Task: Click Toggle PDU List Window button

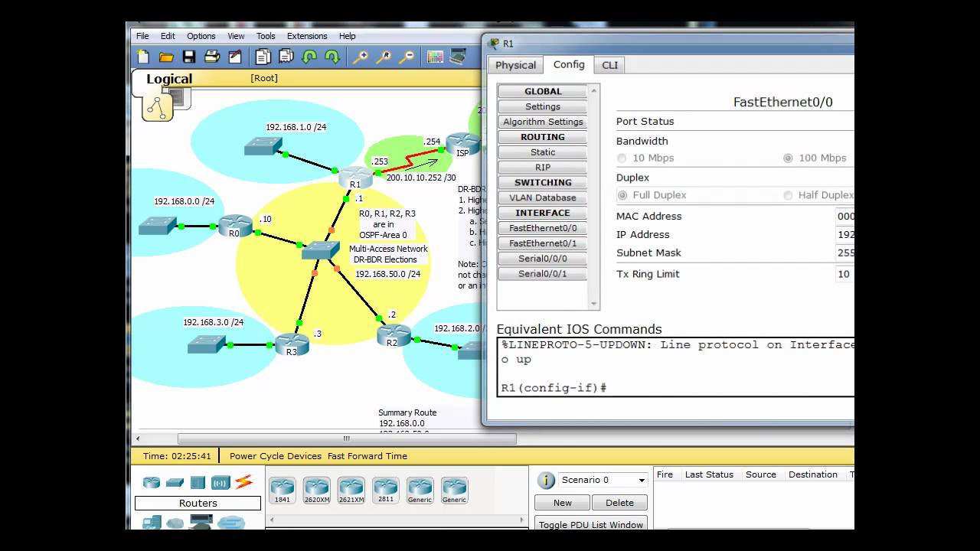Action: click(591, 523)
